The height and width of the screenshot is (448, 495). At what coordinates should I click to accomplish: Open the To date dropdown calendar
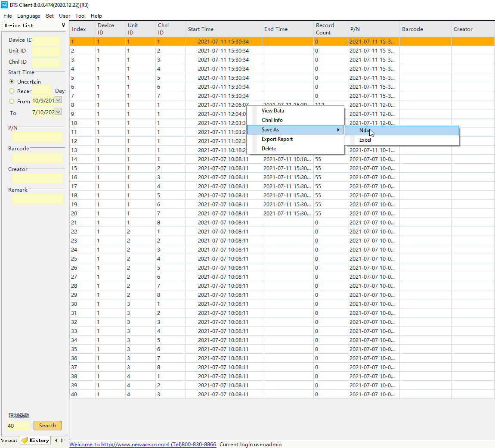[x=59, y=112]
